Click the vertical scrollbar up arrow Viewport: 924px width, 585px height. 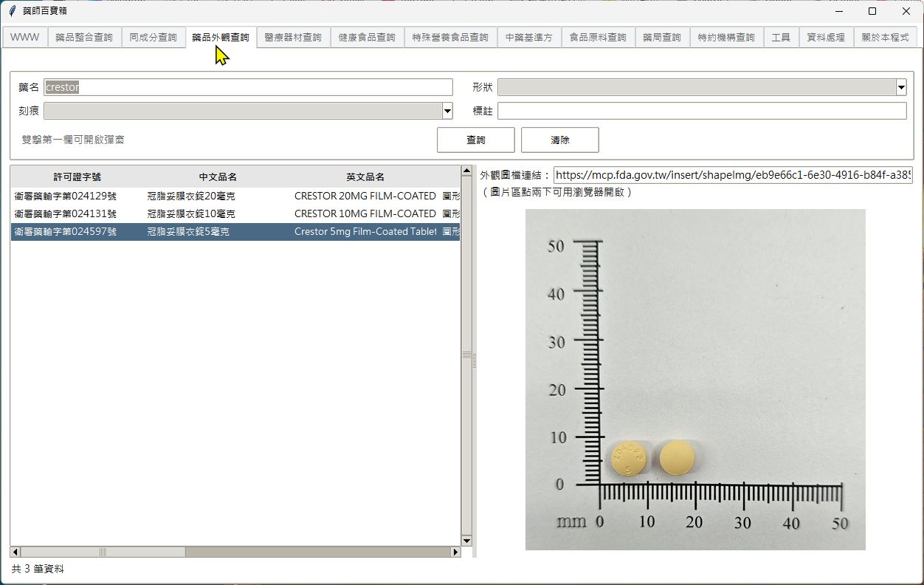click(x=466, y=171)
